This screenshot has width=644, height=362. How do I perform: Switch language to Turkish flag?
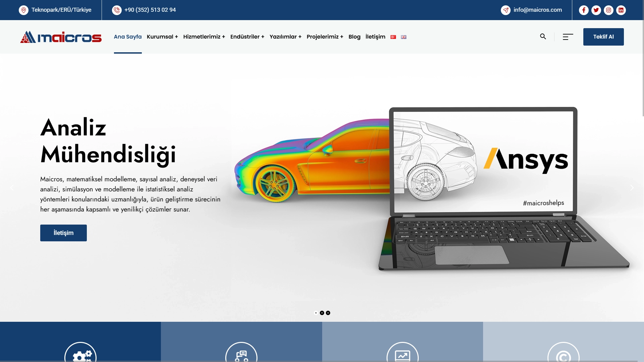coord(393,37)
